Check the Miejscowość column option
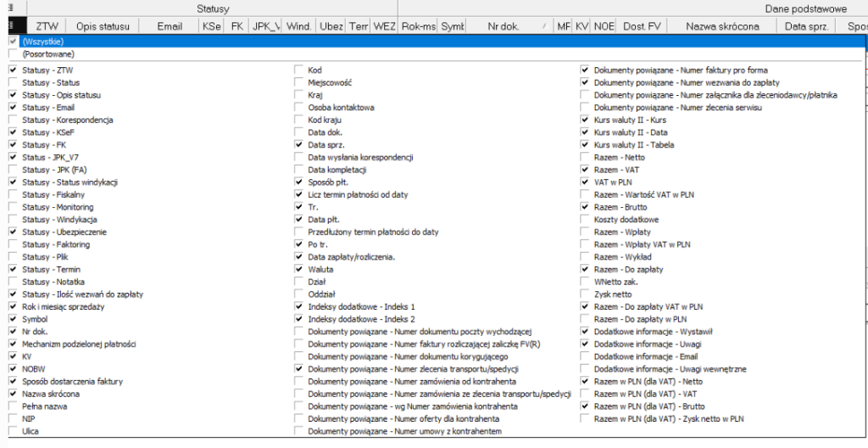The width and height of the screenshot is (868, 448). coord(299,82)
